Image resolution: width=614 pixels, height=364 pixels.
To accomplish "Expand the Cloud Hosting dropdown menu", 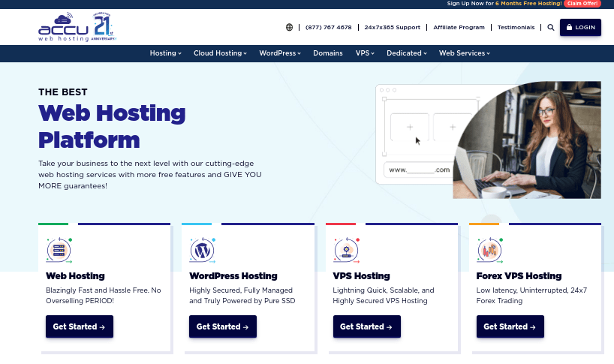I will point(220,53).
